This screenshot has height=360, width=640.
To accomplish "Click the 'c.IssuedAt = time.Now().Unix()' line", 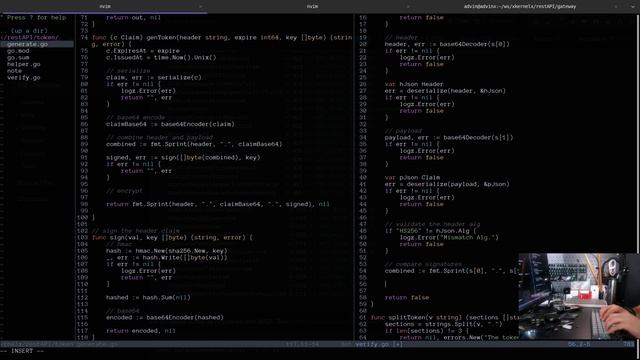I will pyautogui.click(x=161, y=58).
